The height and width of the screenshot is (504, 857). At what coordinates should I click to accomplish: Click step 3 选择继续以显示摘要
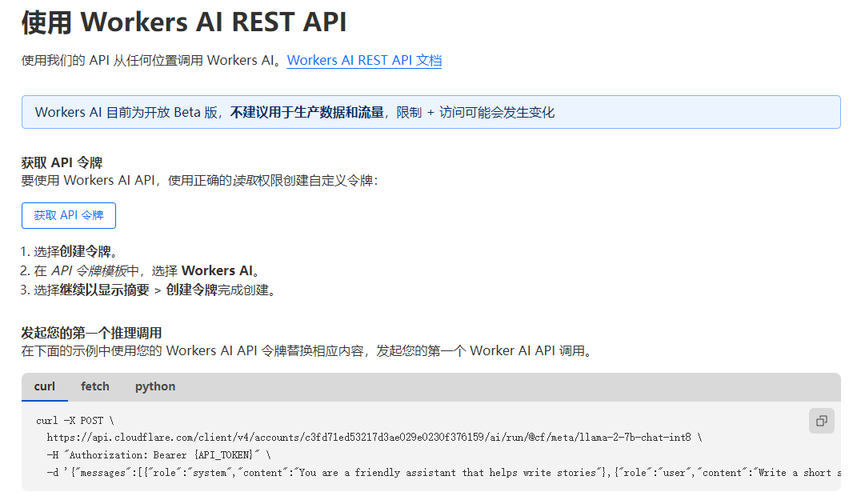(x=147, y=290)
